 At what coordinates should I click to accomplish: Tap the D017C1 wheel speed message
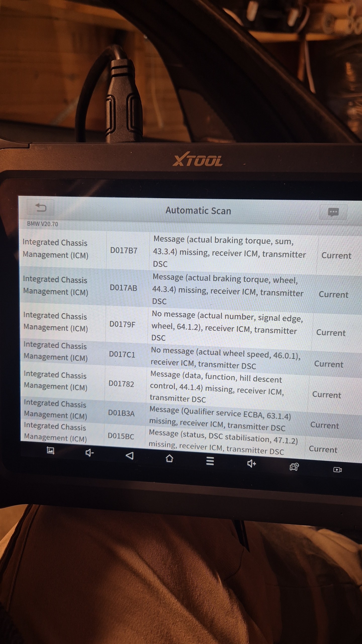tap(225, 358)
